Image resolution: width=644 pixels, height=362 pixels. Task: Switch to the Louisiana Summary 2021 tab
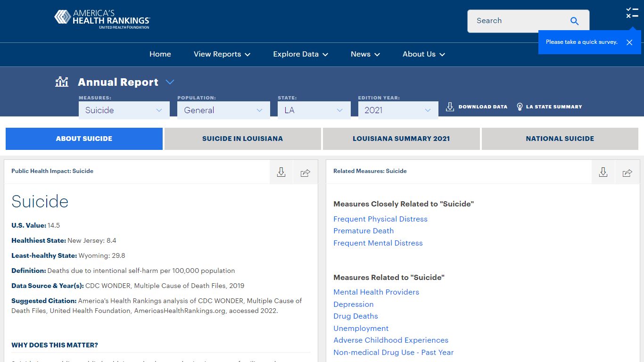pos(401,139)
